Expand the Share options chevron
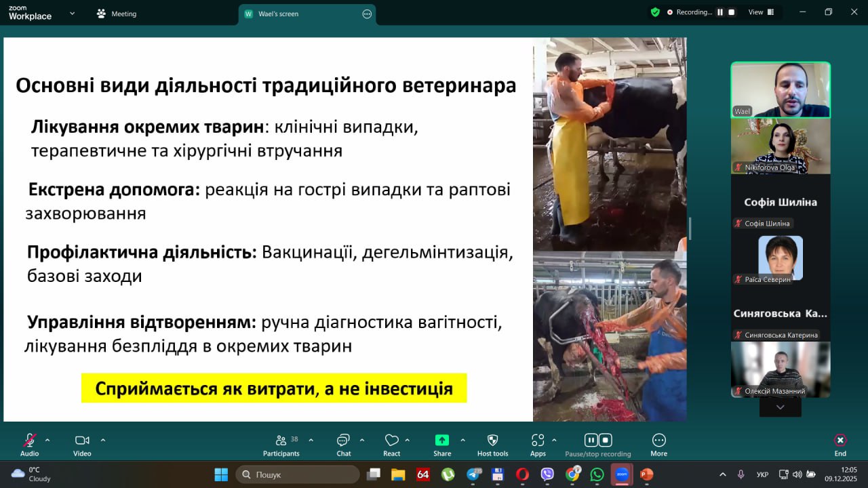 463,440
